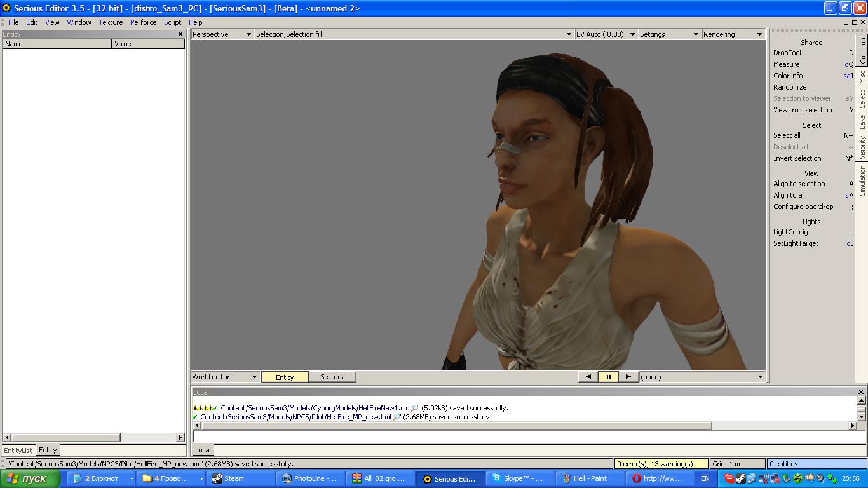Select the Local log tab
868x488 pixels.
pyautogui.click(x=203, y=450)
